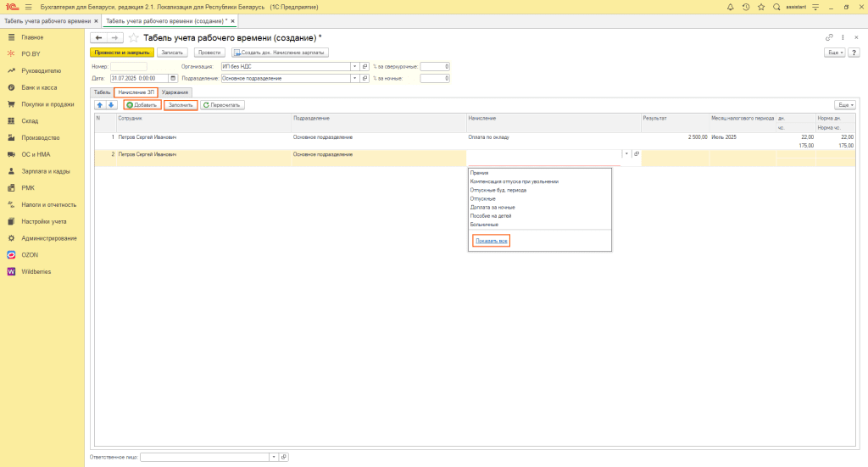
Task: Open history clock icon
Action: 746,7
